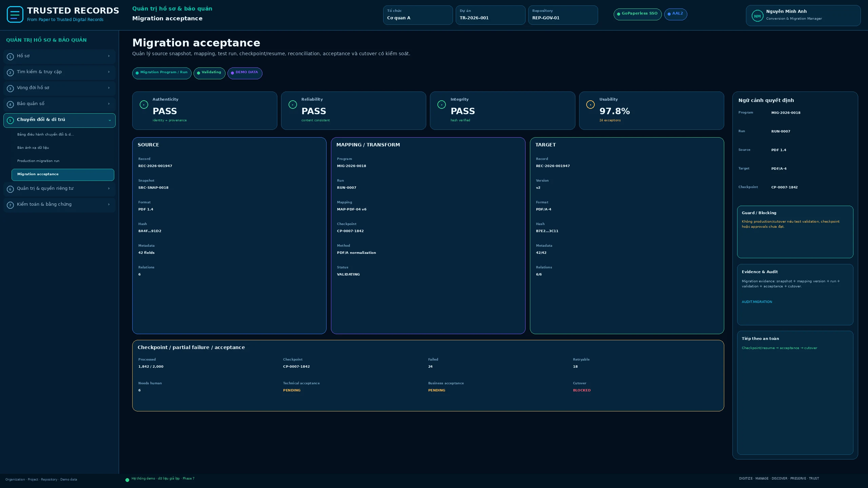Click the Integrity status circle icon
868x488 pixels.
point(441,105)
